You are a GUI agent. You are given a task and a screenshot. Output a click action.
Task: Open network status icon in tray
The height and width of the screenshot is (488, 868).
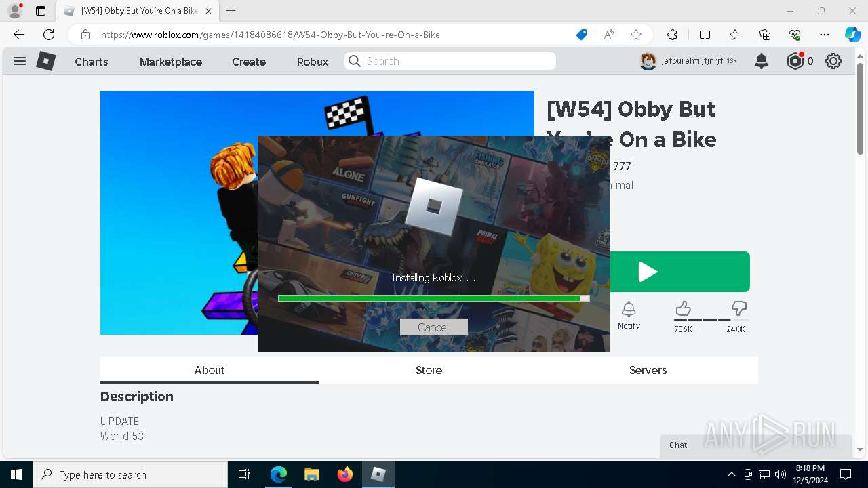764,474
